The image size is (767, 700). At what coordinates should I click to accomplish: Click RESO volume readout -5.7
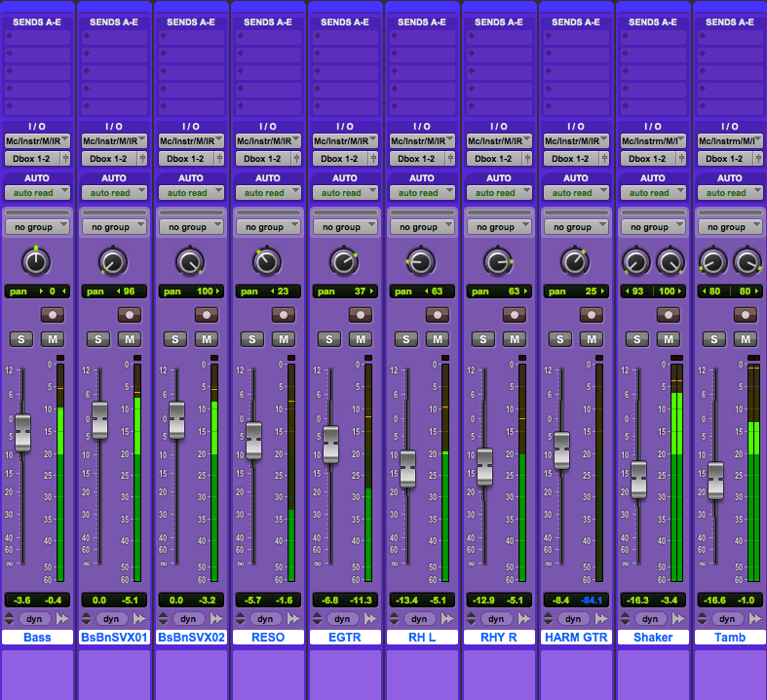tap(252, 601)
